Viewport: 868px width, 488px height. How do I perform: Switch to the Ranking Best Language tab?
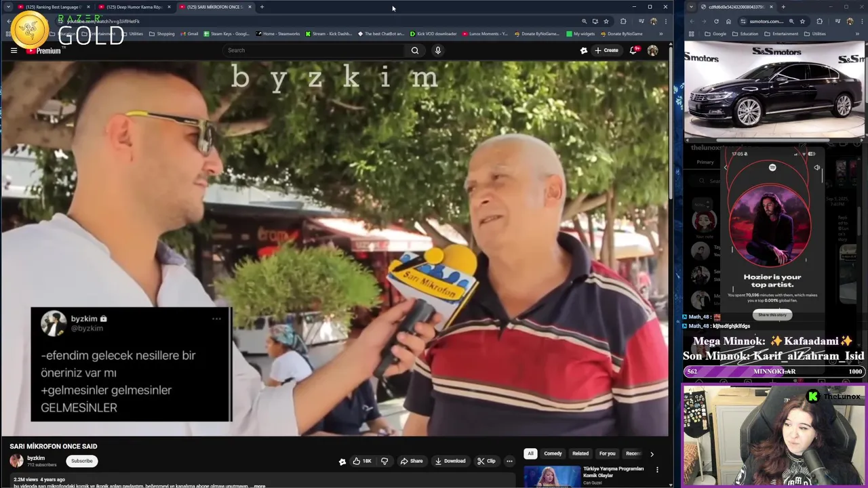[x=52, y=7]
